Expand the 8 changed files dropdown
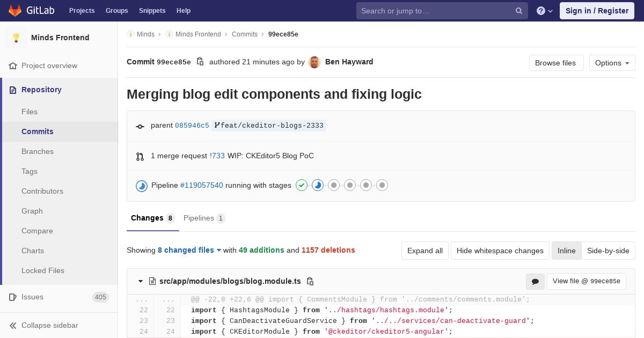 click(189, 250)
